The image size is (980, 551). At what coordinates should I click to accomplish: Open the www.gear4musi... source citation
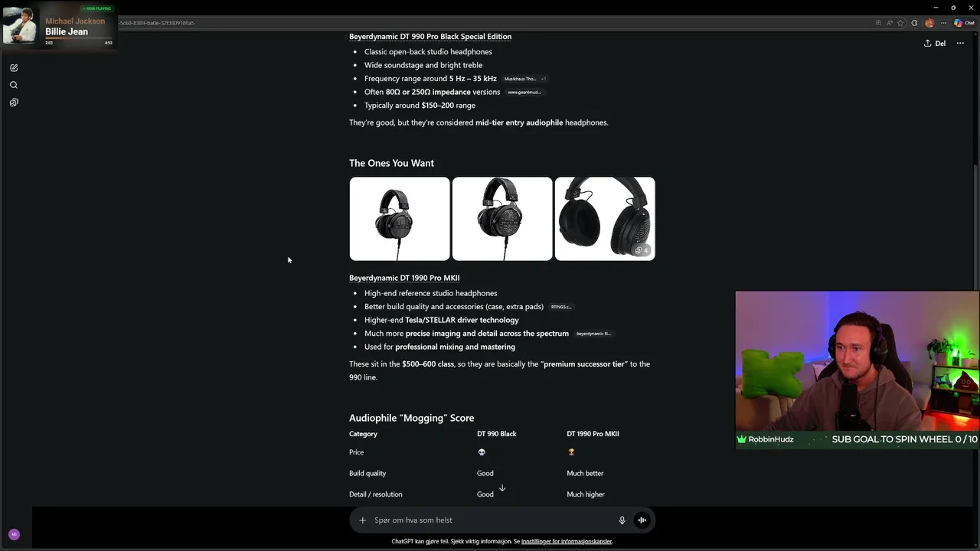point(524,92)
